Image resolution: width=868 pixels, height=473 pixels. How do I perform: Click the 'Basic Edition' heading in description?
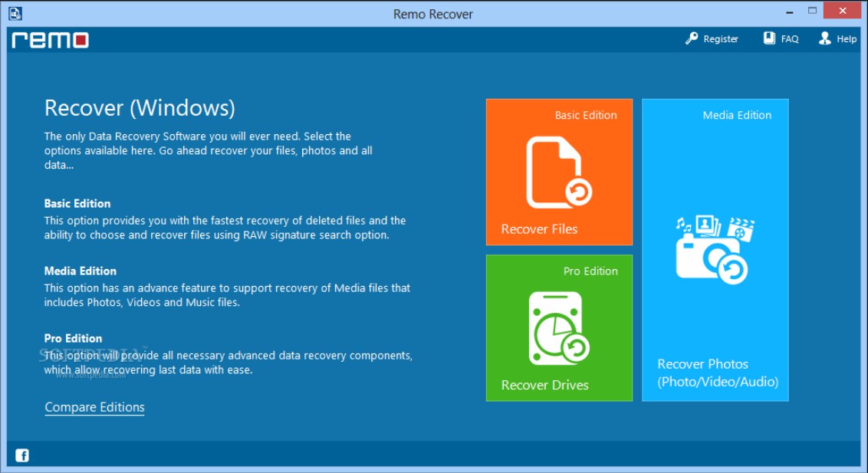pyautogui.click(x=77, y=204)
